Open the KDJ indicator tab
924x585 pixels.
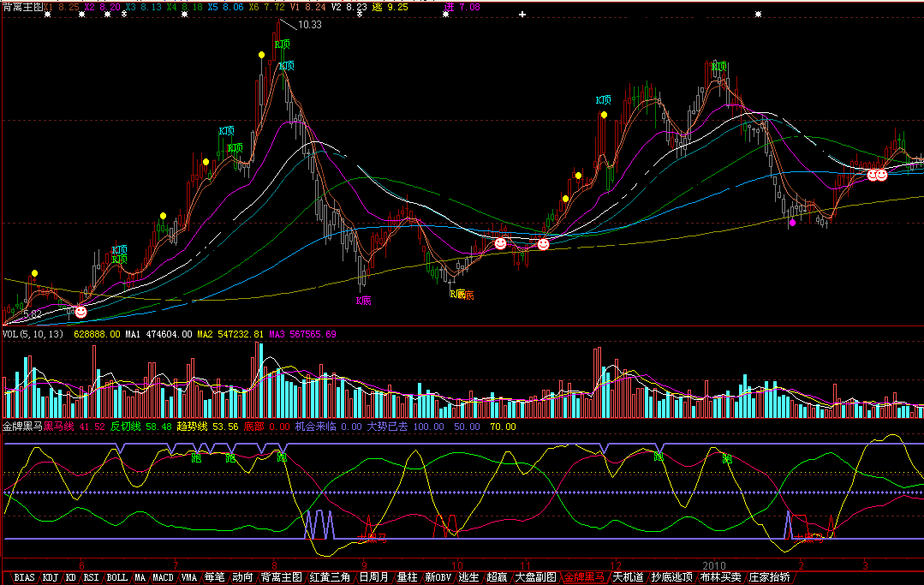pyautogui.click(x=51, y=578)
